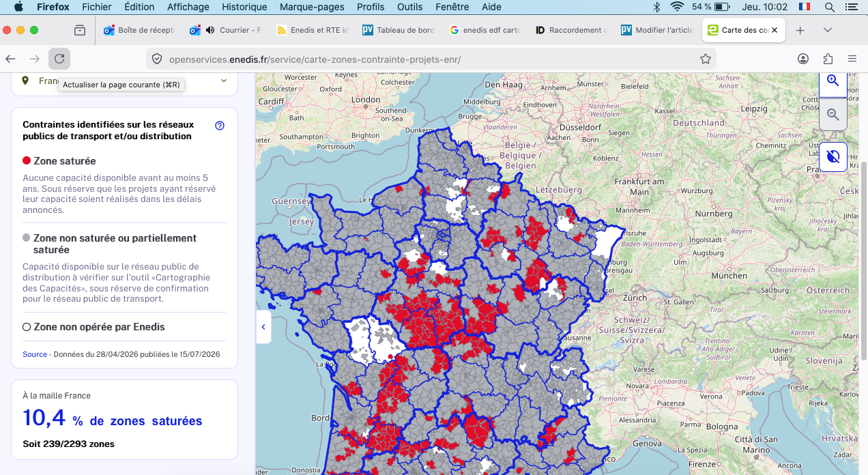Open the French flag input source menu
This screenshot has height=475, width=868.
click(x=805, y=7)
